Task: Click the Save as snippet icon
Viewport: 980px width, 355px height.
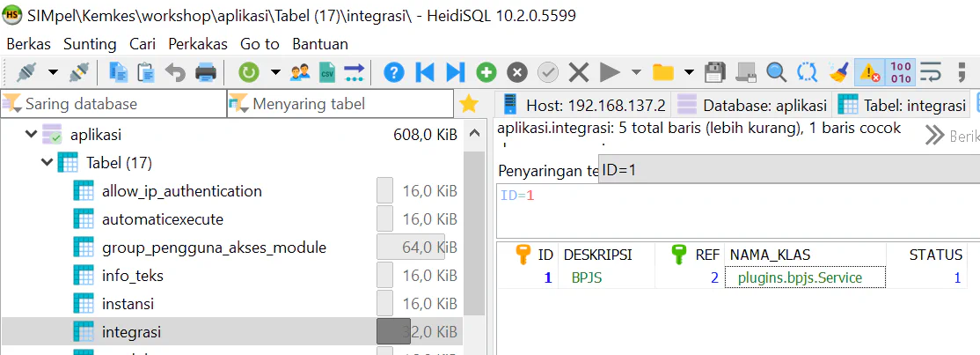Action: point(746,72)
